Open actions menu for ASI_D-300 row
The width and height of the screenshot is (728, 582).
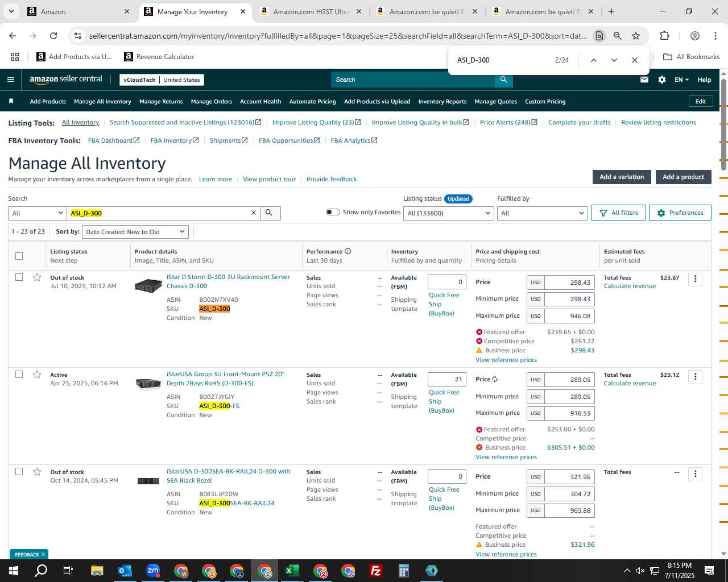coord(695,280)
